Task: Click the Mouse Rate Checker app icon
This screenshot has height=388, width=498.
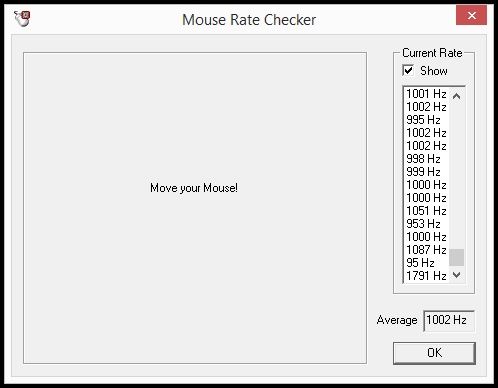Action: coord(22,18)
